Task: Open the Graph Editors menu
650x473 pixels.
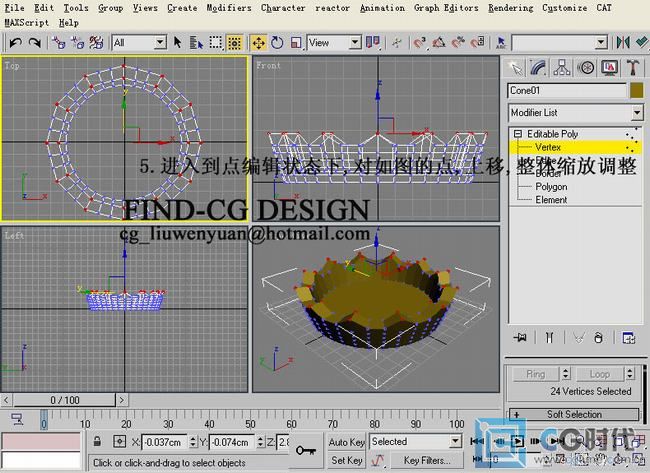Action: coord(446,8)
